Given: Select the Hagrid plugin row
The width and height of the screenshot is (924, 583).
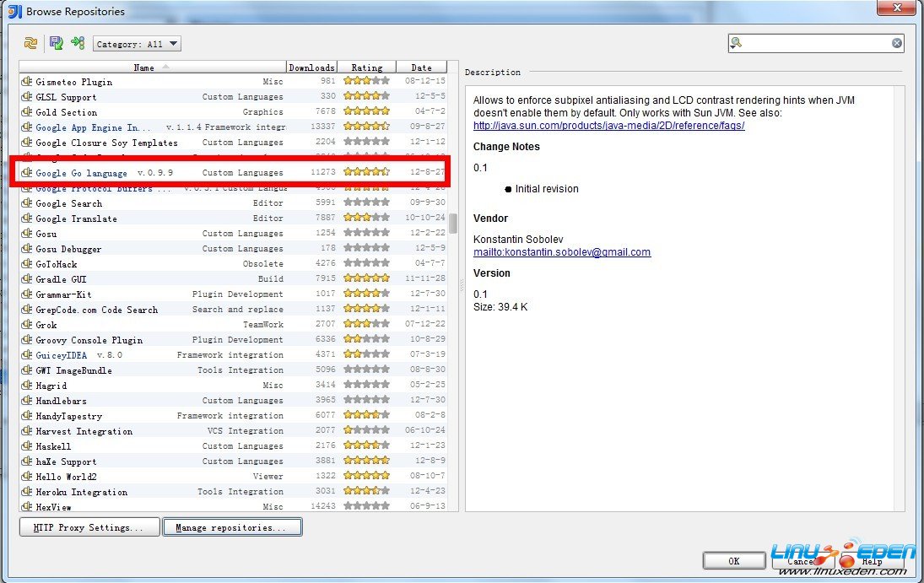Looking at the screenshot, I should coord(234,385).
